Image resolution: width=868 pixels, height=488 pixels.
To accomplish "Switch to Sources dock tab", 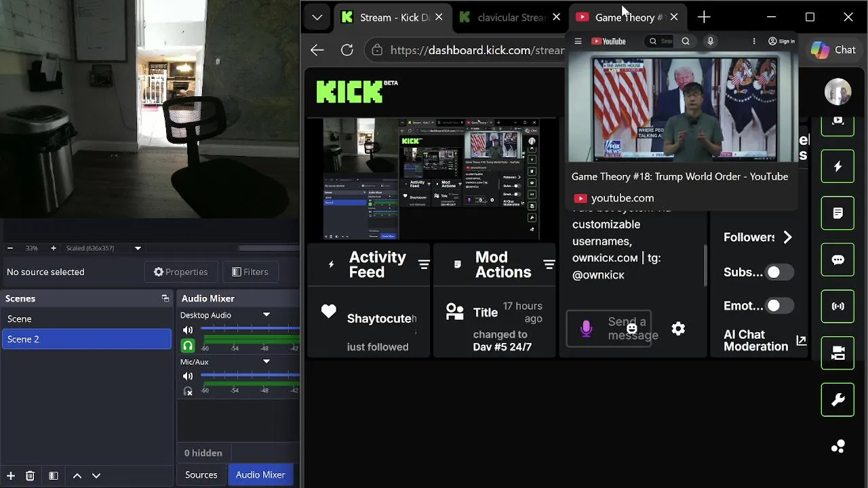I will (x=201, y=475).
